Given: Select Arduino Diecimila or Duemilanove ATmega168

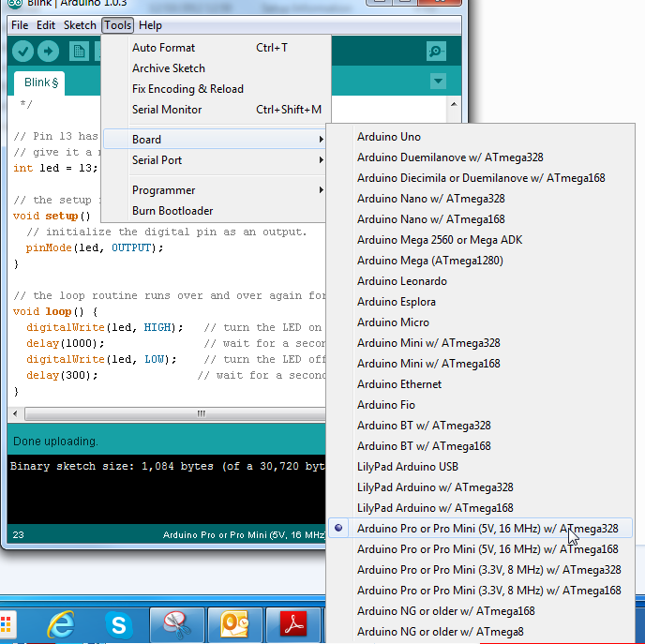Looking at the screenshot, I should (480, 178).
